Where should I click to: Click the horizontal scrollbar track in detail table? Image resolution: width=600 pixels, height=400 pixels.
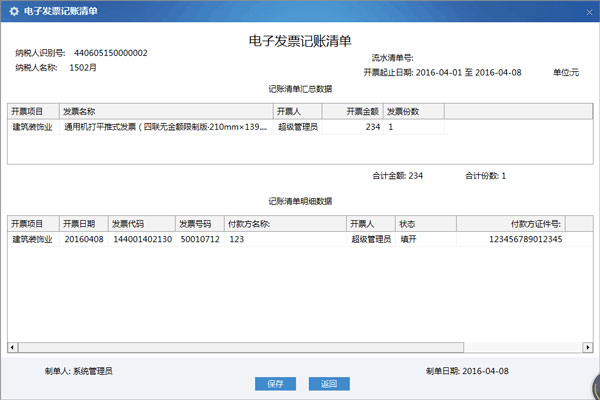300,347
